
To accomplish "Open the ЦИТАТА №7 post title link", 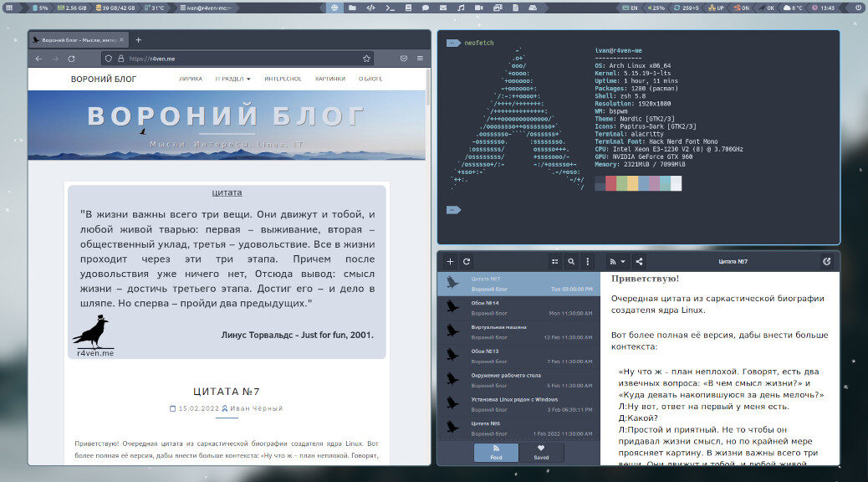I will coord(227,391).
